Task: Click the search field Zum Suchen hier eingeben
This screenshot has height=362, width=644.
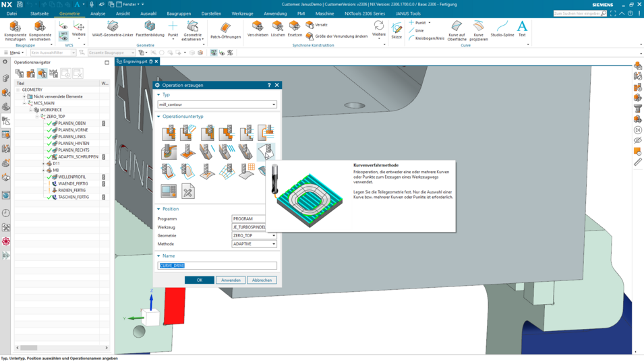Action: coord(579,13)
